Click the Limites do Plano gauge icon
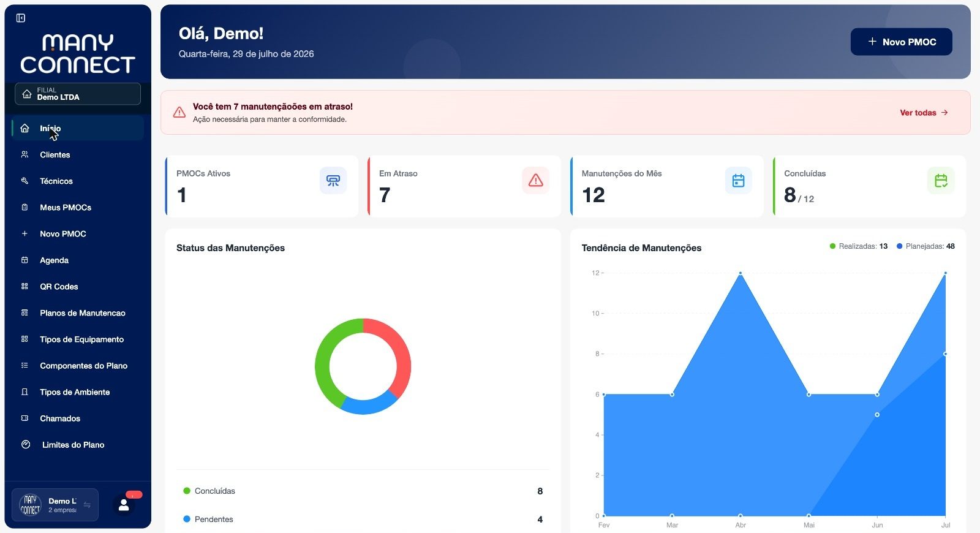This screenshot has height=533, width=980. point(26,444)
